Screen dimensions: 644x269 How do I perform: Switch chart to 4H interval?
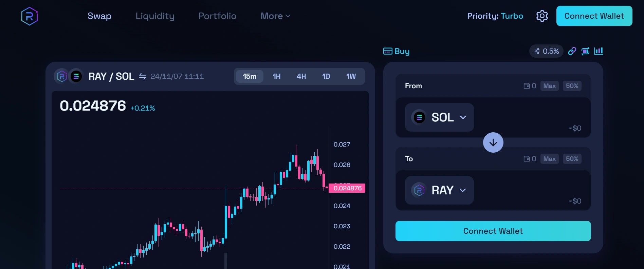(301, 76)
